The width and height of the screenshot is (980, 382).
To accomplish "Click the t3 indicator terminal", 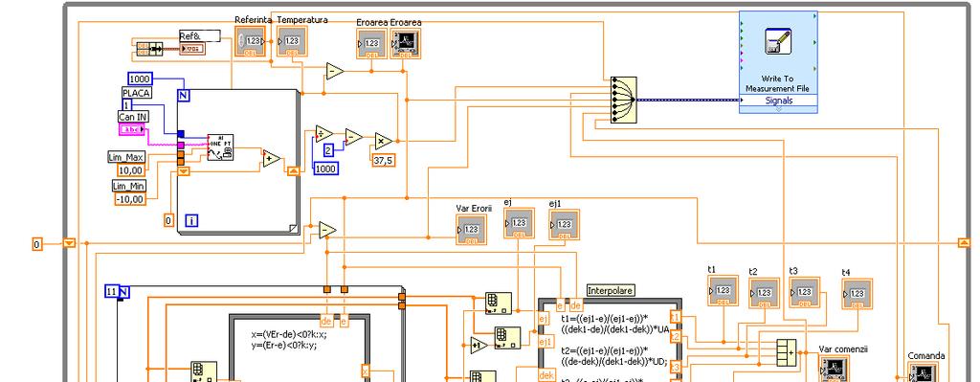I will 804,292.
